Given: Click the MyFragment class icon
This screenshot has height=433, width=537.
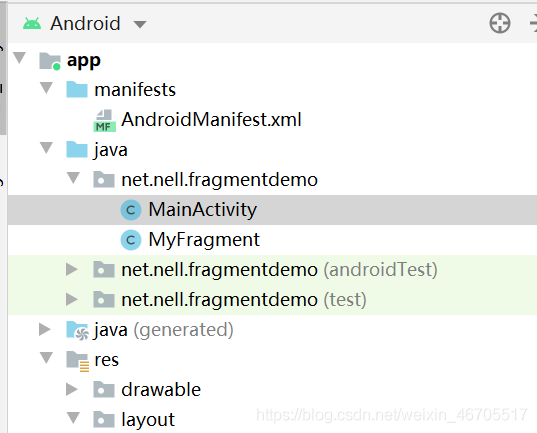Looking at the screenshot, I should [131, 240].
